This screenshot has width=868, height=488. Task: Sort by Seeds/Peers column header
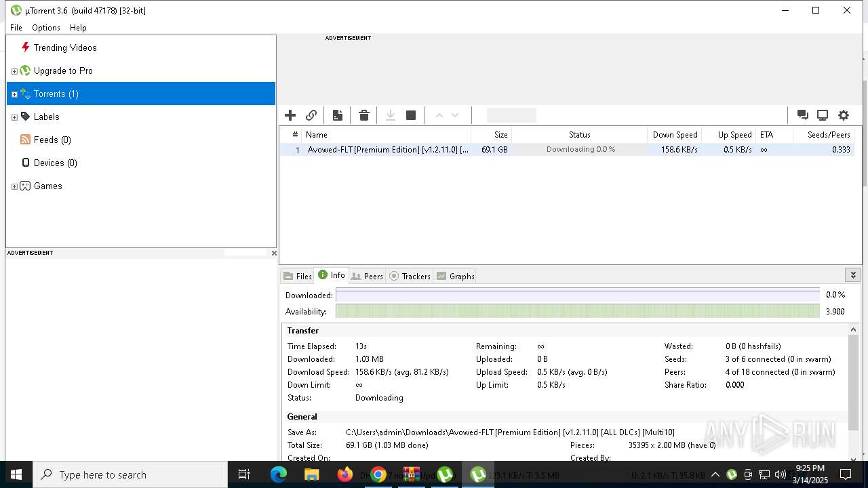point(823,134)
